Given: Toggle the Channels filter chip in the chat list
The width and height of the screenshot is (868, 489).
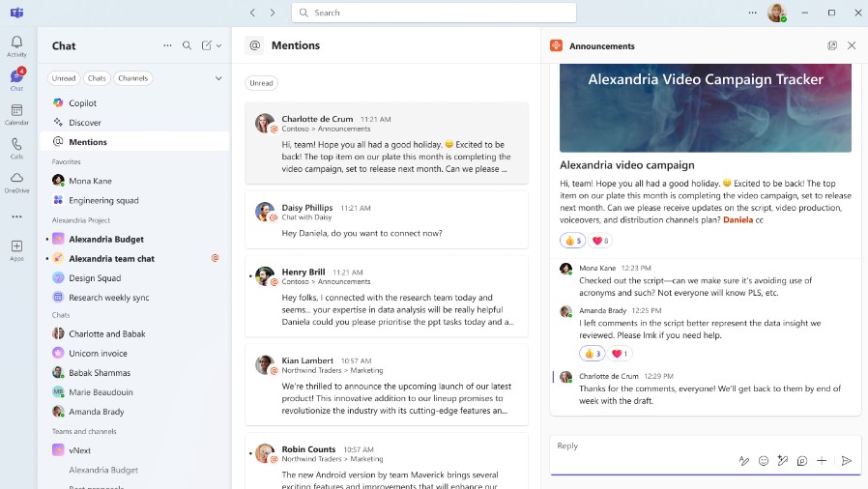Looking at the screenshot, I should (133, 78).
